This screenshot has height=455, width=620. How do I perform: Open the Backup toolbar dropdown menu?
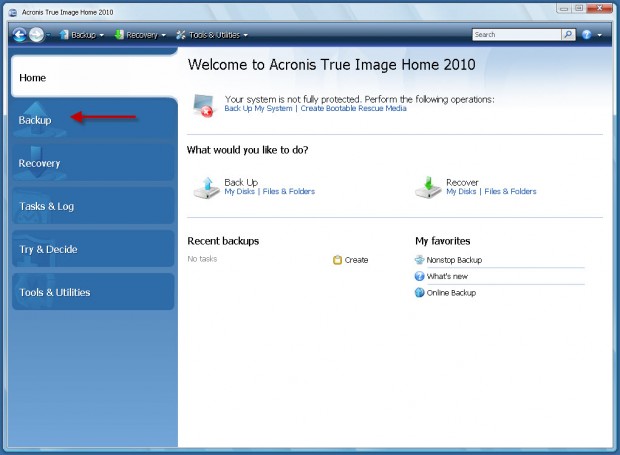81,34
